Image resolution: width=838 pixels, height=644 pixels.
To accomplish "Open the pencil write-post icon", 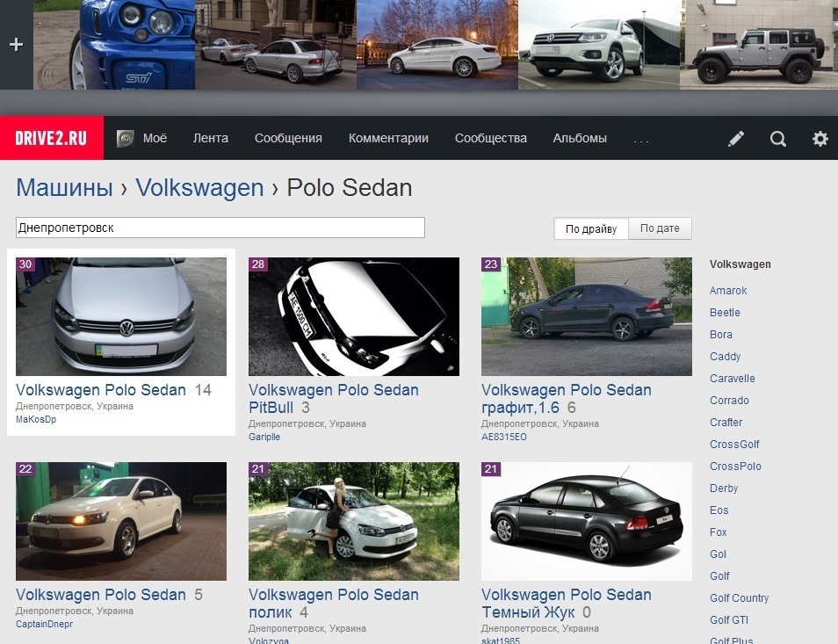I will [736, 139].
